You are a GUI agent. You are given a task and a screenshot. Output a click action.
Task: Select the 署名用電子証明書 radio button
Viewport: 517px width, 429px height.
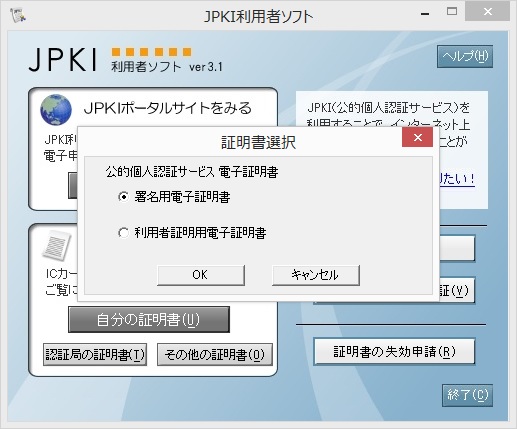click(124, 197)
